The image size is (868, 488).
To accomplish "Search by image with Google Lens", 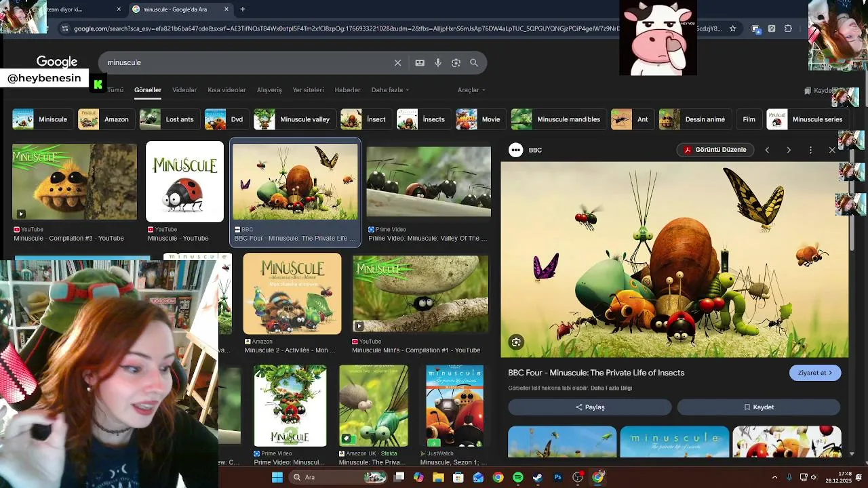I will [456, 62].
